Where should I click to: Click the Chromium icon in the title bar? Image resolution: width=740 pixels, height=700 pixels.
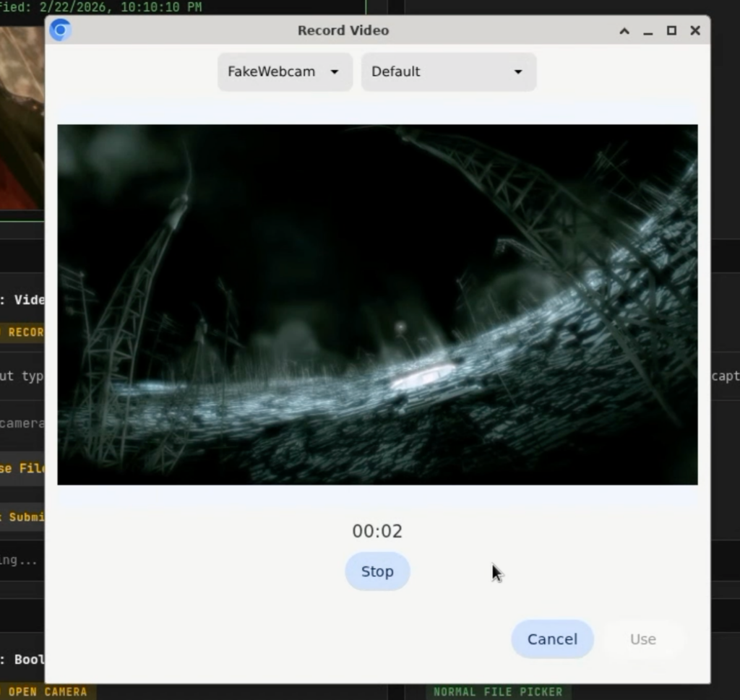coord(61,30)
